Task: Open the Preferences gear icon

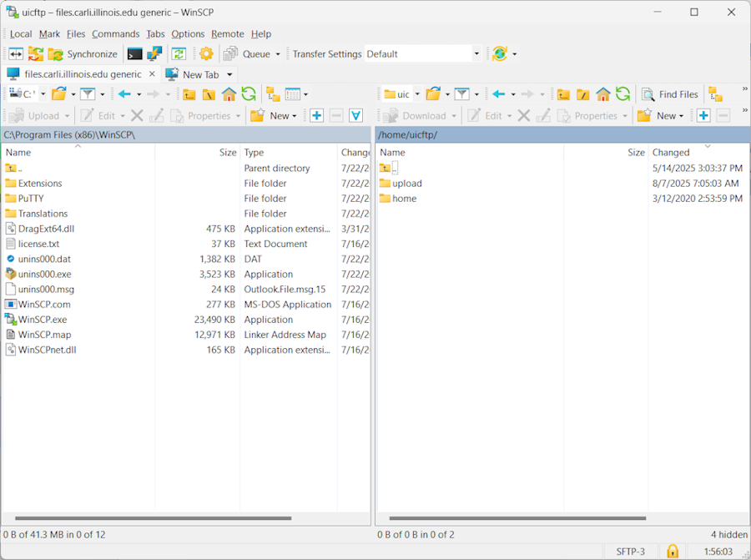Action: point(205,53)
